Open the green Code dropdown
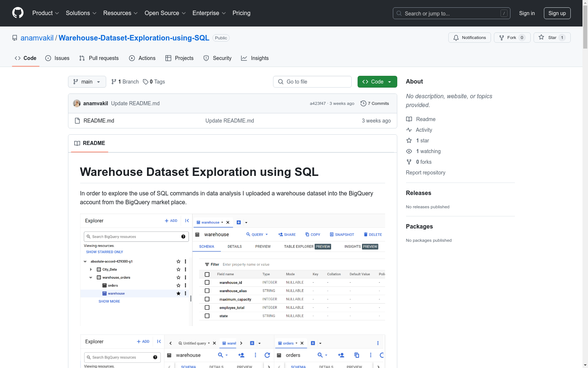Image resolution: width=588 pixels, height=368 pixels. coord(377,82)
